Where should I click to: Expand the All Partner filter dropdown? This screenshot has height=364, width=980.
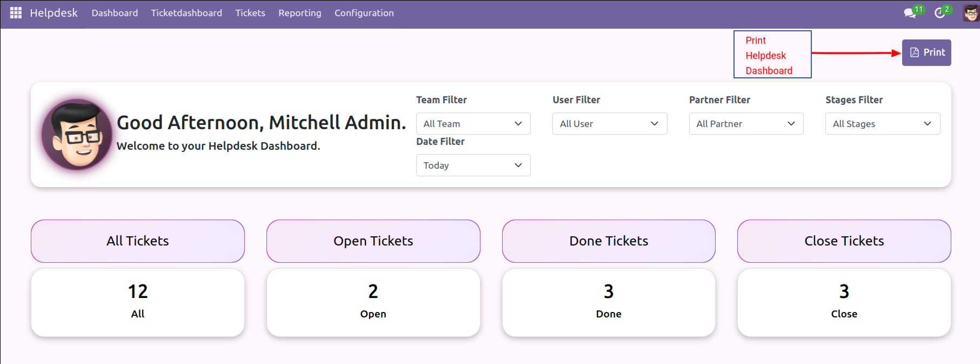(x=746, y=124)
